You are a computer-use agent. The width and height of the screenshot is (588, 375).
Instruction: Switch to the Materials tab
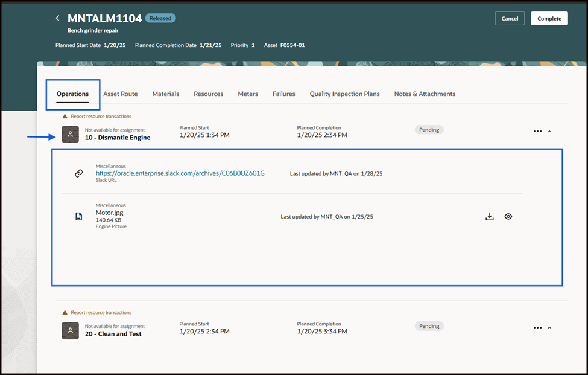point(166,94)
